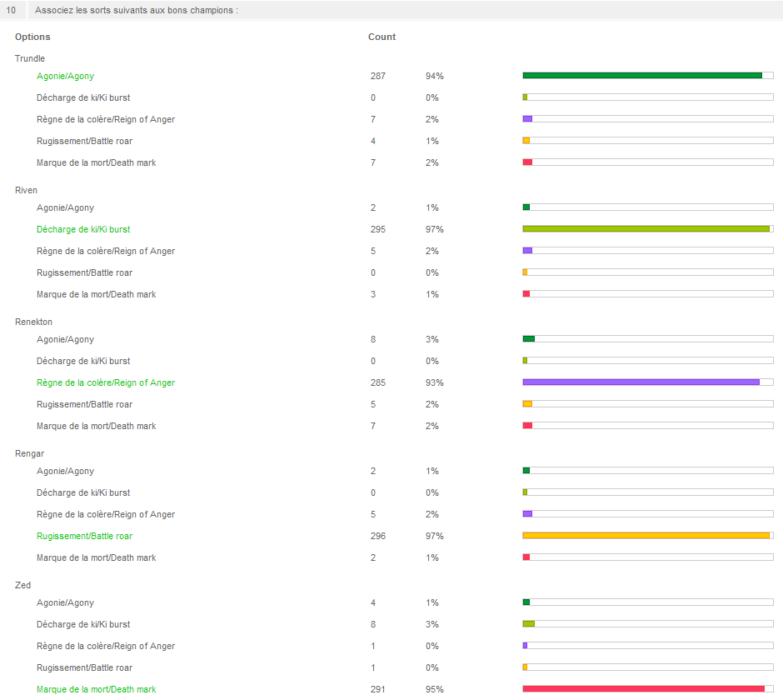Image resolution: width=783 pixels, height=700 pixels.
Task: Click green 'Agonie/Agony' under Trundle
Action: pyautogui.click(x=66, y=76)
